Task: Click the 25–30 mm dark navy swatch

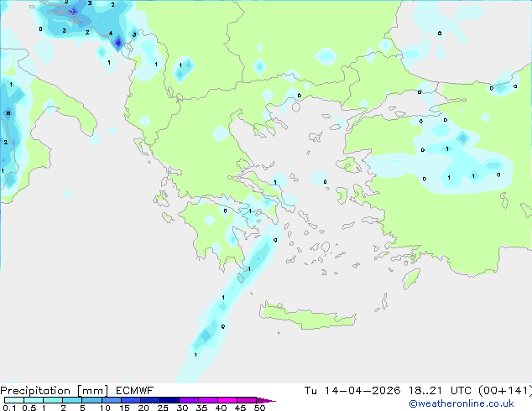Action: [170, 400]
